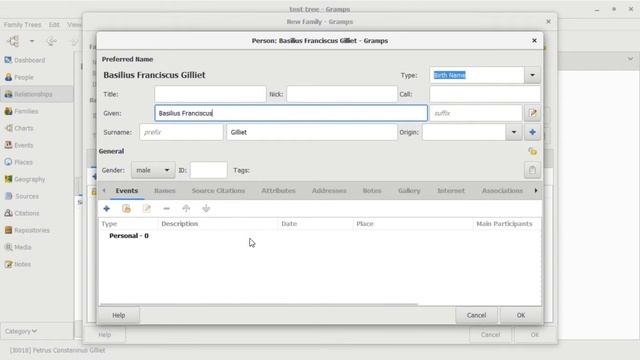Screen dimensions: 640x360
Task: Open Category dropdown in sidebar
Action: pos(20,331)
